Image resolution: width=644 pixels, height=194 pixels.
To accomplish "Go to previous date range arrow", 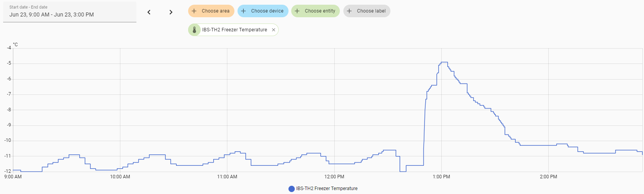I will tap(149, 12).
